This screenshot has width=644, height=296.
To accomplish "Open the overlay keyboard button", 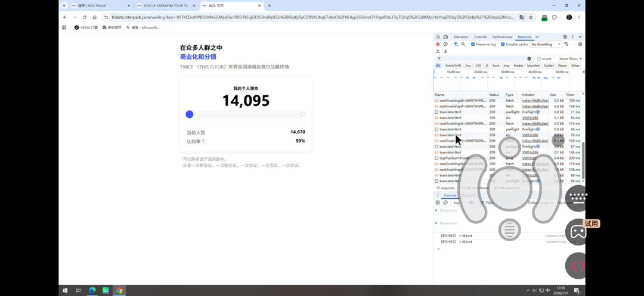I will pos(578,198).
